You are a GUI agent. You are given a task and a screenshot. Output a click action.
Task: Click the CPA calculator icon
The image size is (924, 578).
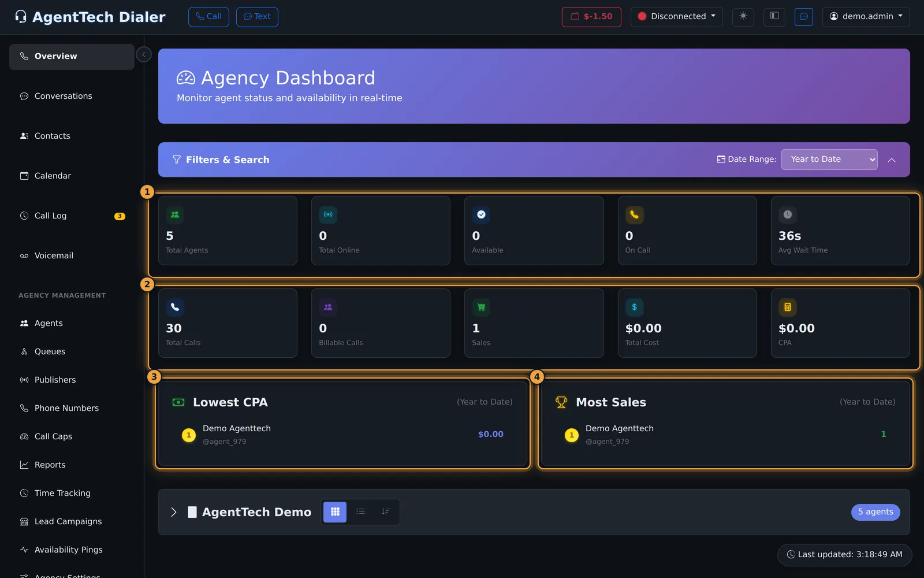pos(788,307)
